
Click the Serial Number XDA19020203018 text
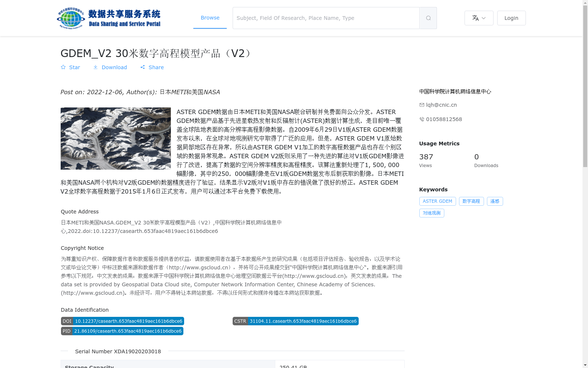point(118,351)
